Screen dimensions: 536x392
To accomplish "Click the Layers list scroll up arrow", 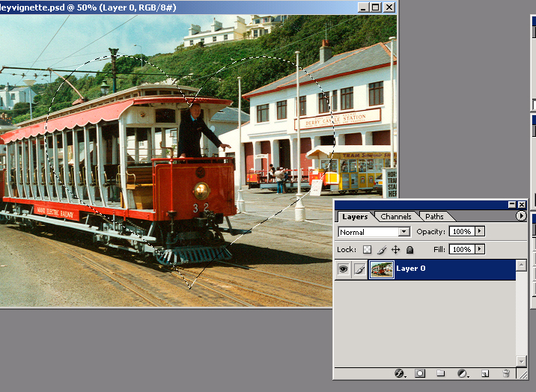I will 521,266.
